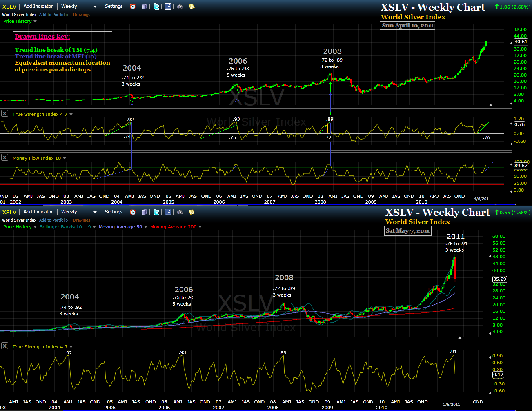The image size is (532, 412).
Task: Share bottom chart via Facebook icon
Action: tap(168, 212)
